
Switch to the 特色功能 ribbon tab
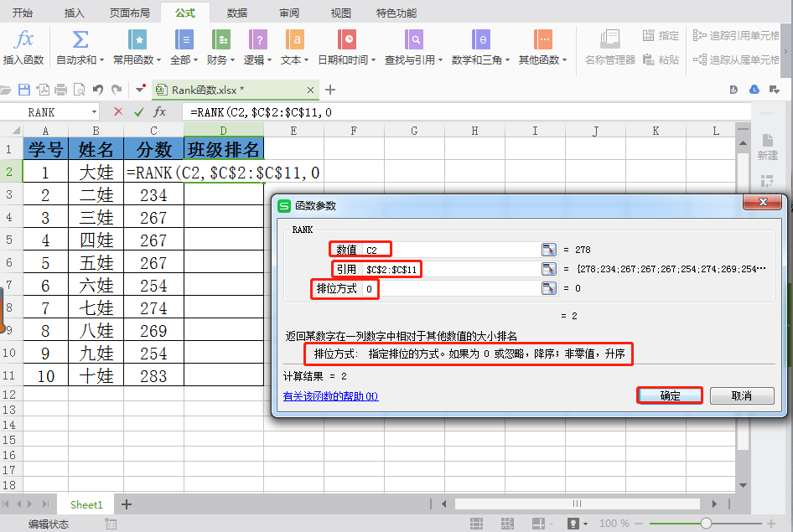396,13
